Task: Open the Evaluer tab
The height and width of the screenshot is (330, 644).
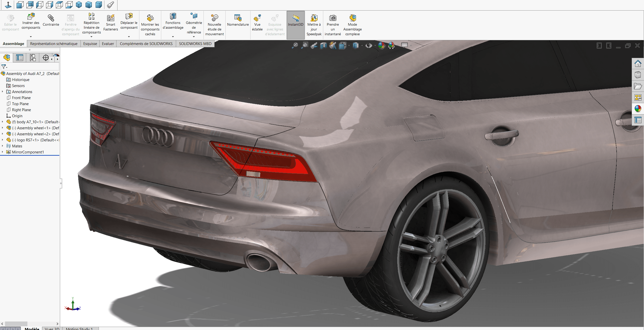Action: (108, 44)
